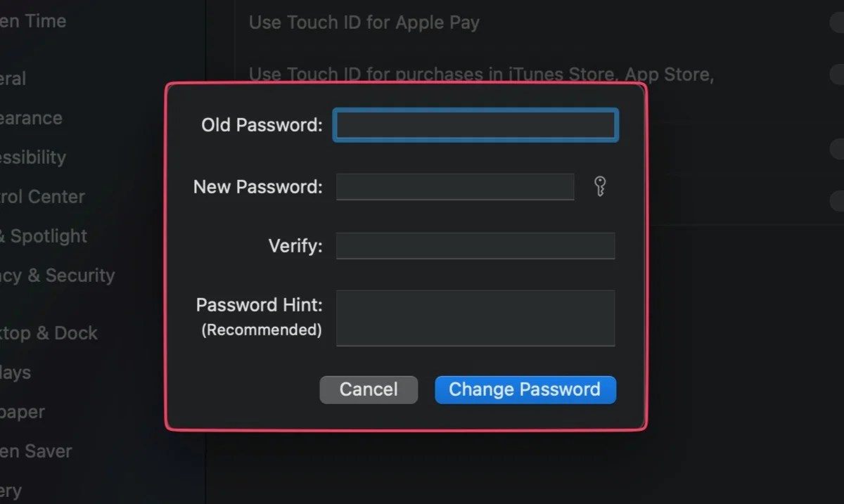The height and width of the screenshot is (504, 844).
Task: Open the Password Assistant key icon
Action: pyautogui.click(x=600, y=186)
